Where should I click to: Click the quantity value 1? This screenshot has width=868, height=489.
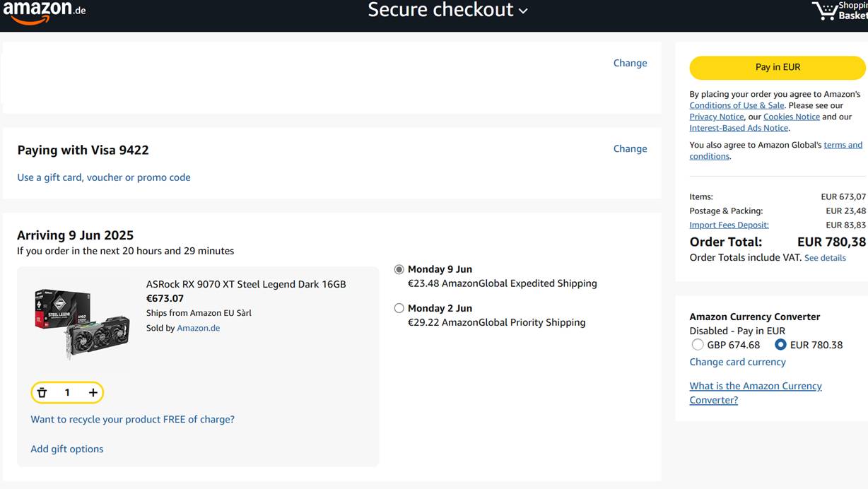point(67,393)
